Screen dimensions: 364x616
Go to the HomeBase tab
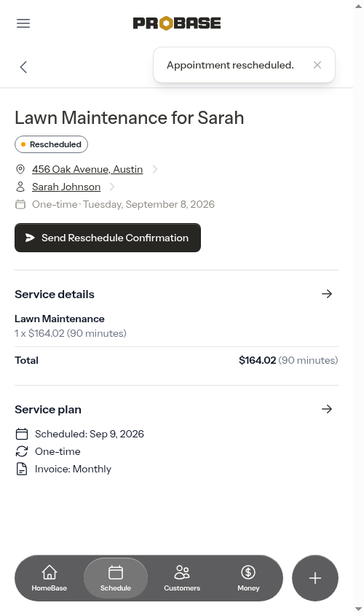[x=50, y=578]
